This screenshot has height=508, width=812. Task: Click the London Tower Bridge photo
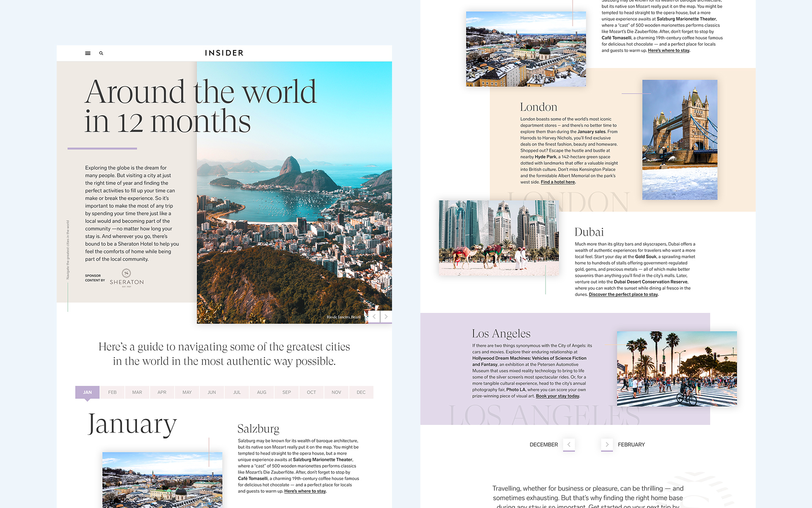click(x=680, y=140)
